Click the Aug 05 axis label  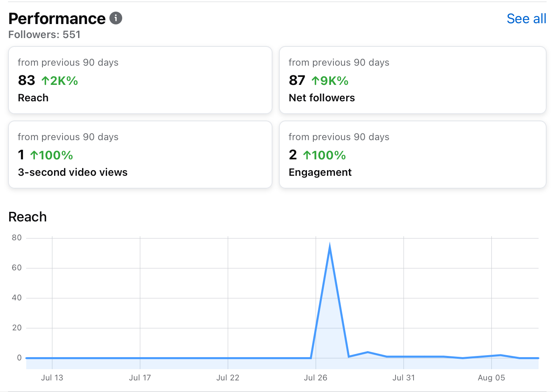pos(491,378)
